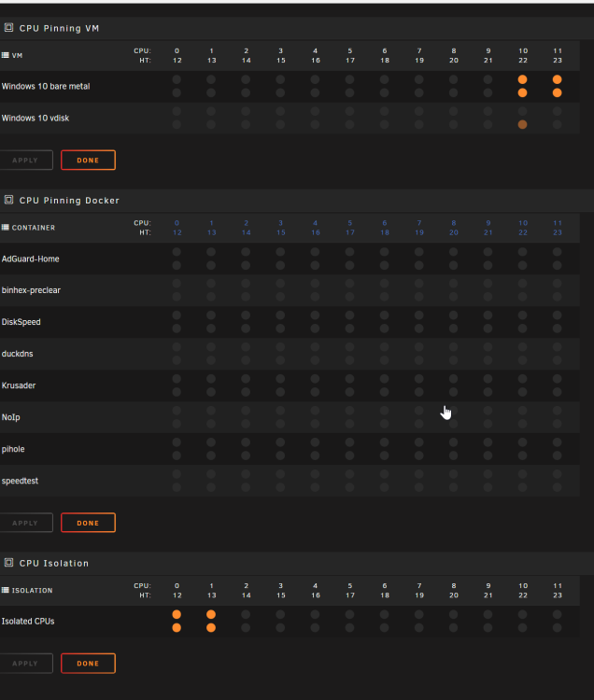The image size is (594, 700).
Task: Click the pihole container name
Action: (x=13, y=449)
